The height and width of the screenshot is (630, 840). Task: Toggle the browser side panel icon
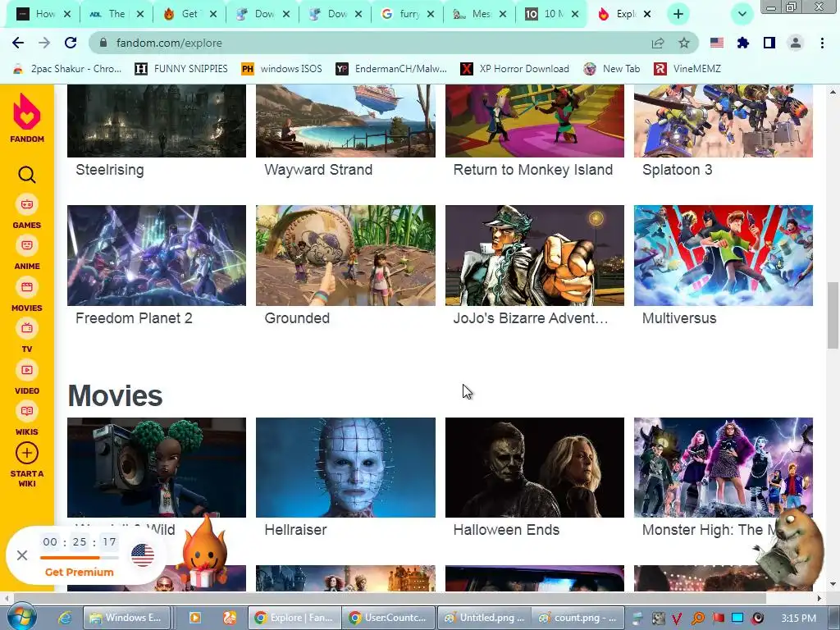click(x=769, y=43)
